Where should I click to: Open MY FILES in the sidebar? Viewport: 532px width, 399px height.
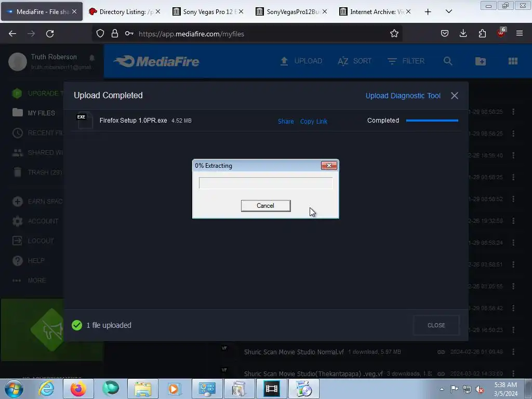tap(34, 113)
